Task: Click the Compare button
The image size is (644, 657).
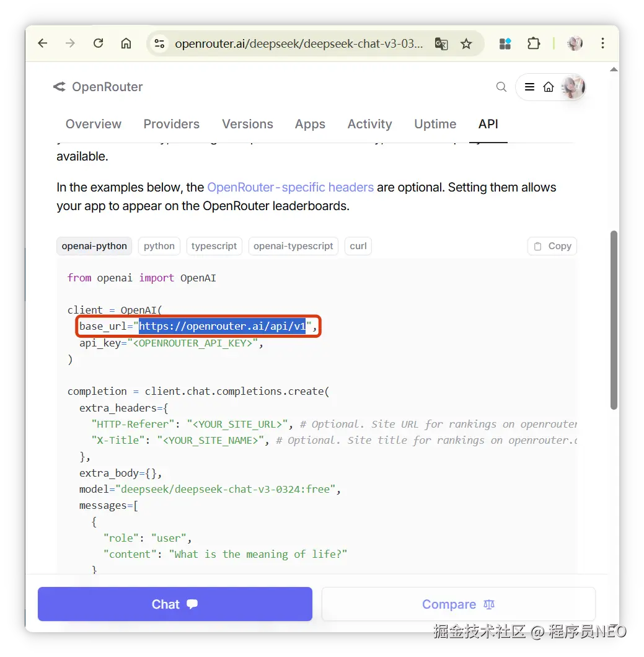Action: tap(459, 604)
